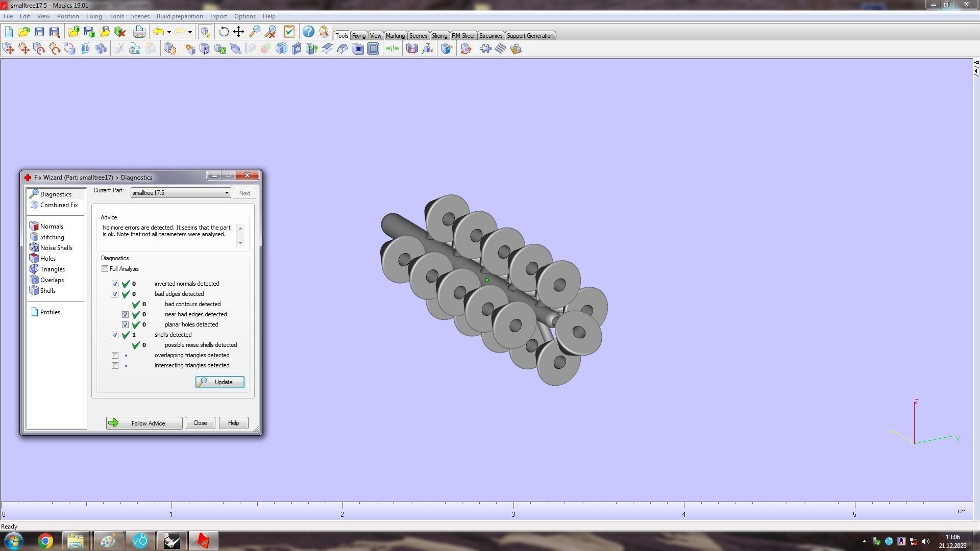This screenshot has width=980, height=551.
Task: Open the Current Part dropdown
Action: (226, 193)
